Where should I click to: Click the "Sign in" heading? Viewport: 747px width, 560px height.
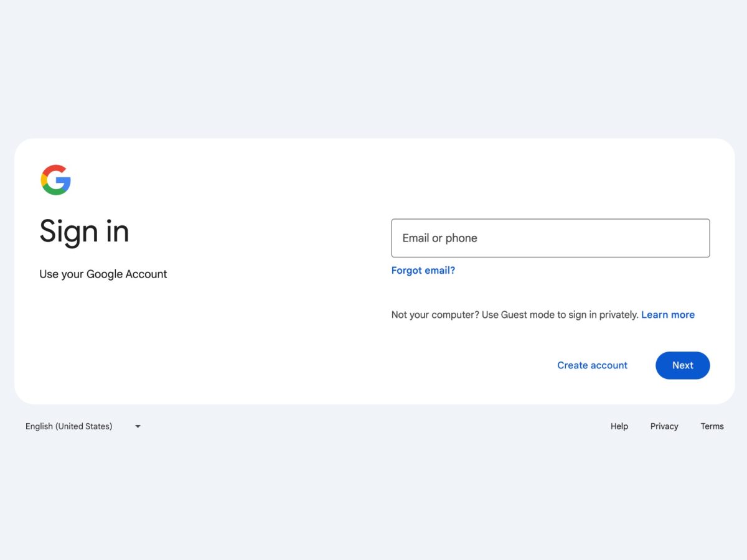84,231
